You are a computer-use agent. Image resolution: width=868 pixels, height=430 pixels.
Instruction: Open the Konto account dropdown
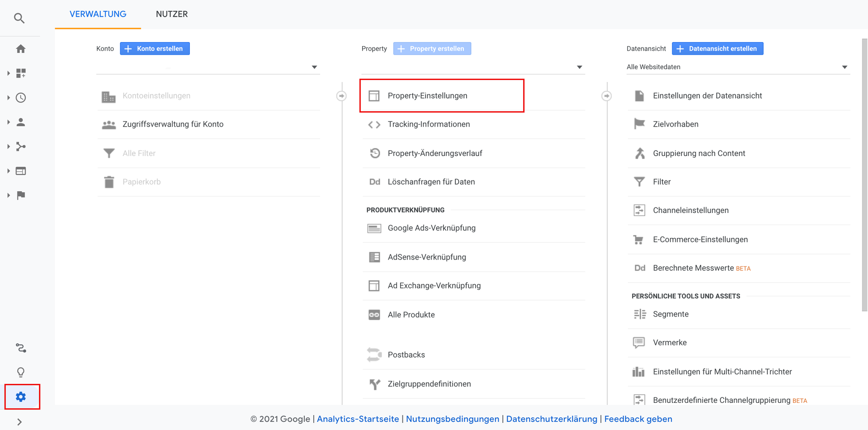208,67
